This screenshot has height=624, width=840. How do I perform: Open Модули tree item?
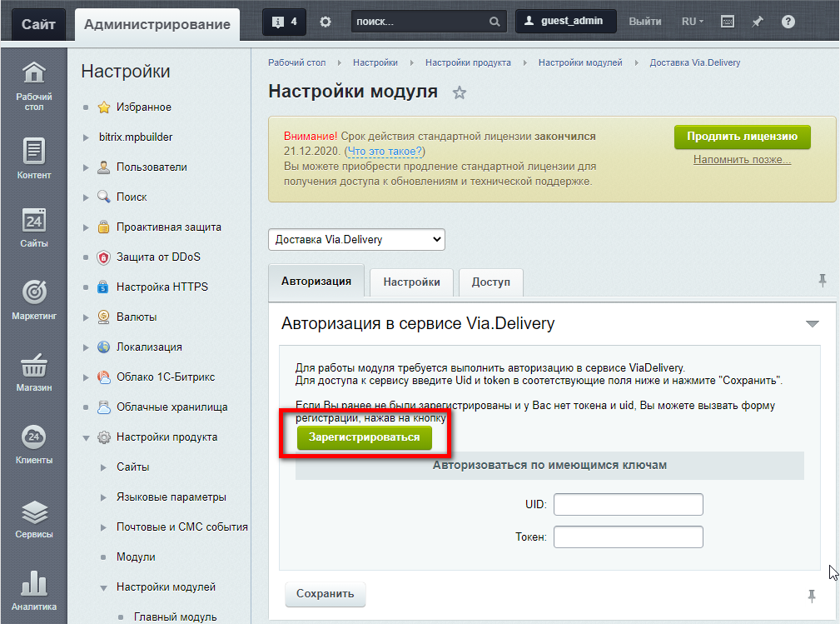pyautogui.click(x=136, y=557)
